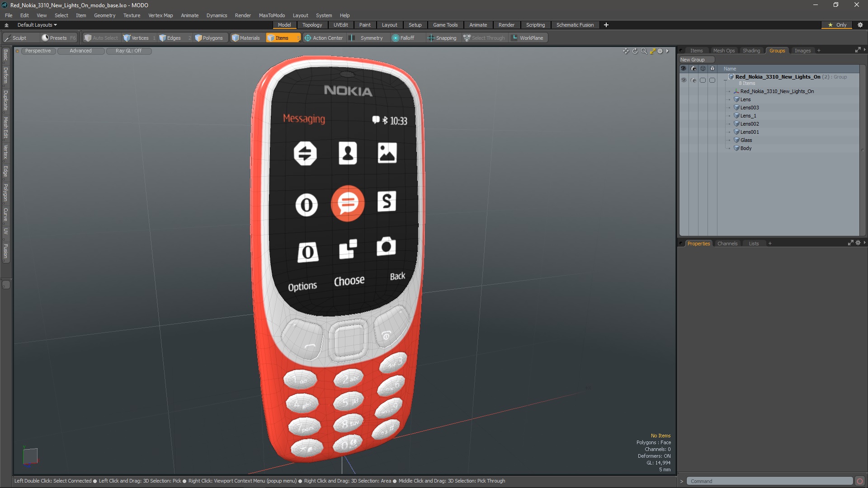The image size is (868, 488).
Task: Open the Game Tools layout
Action: (445, 25)
